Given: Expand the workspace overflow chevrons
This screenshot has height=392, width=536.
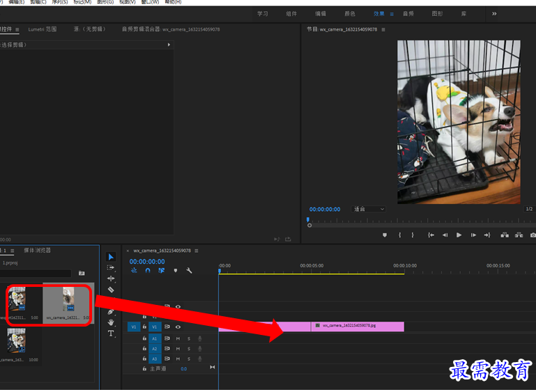Looking at the screenshot, I should tap(494, 14).
